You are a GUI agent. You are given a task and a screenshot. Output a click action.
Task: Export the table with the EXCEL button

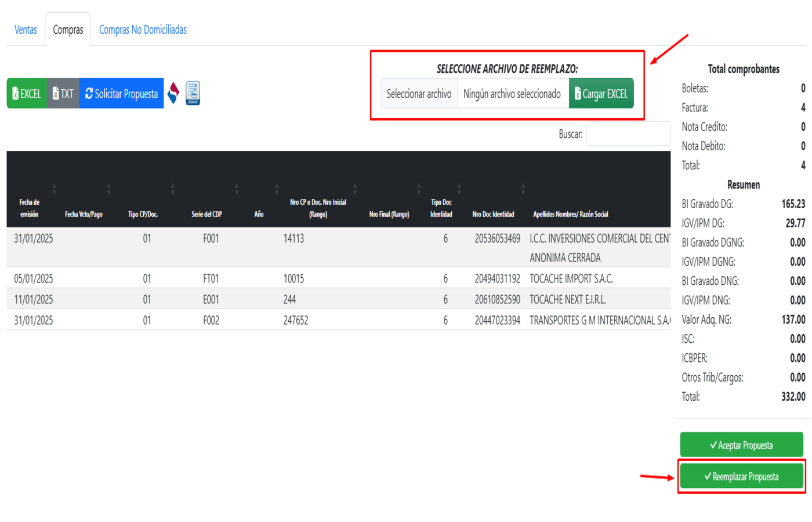point(27,93)
